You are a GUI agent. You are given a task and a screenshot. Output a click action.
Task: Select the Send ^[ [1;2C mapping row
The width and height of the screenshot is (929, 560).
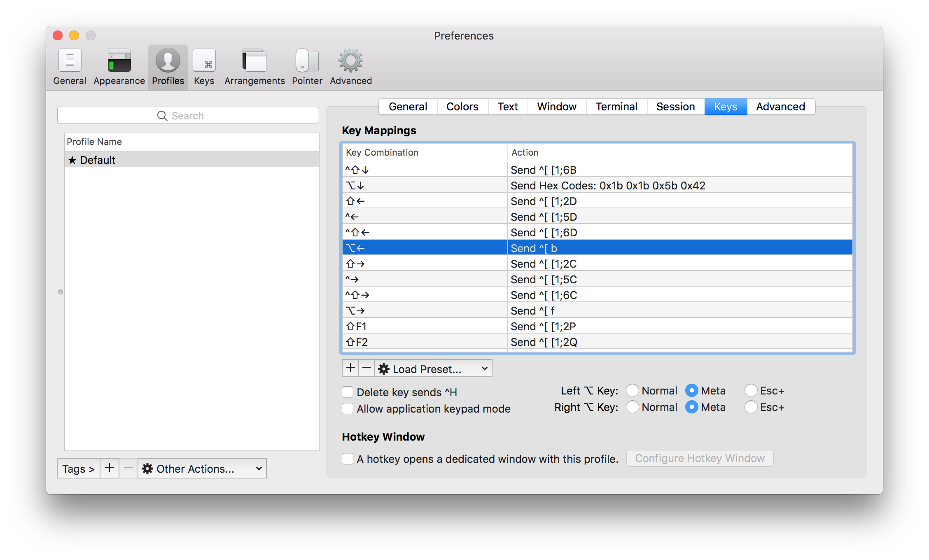[598, 264]
